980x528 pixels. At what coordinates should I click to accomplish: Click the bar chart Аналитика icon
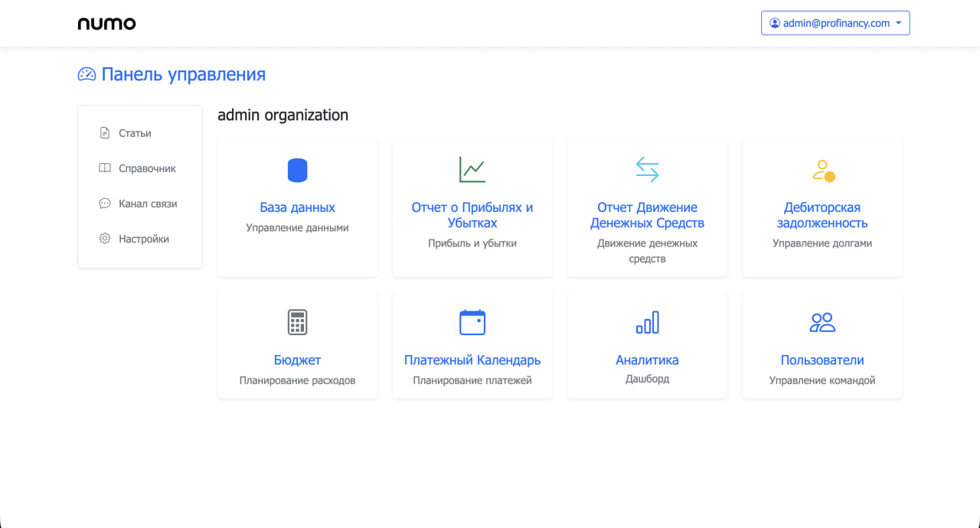647,322
